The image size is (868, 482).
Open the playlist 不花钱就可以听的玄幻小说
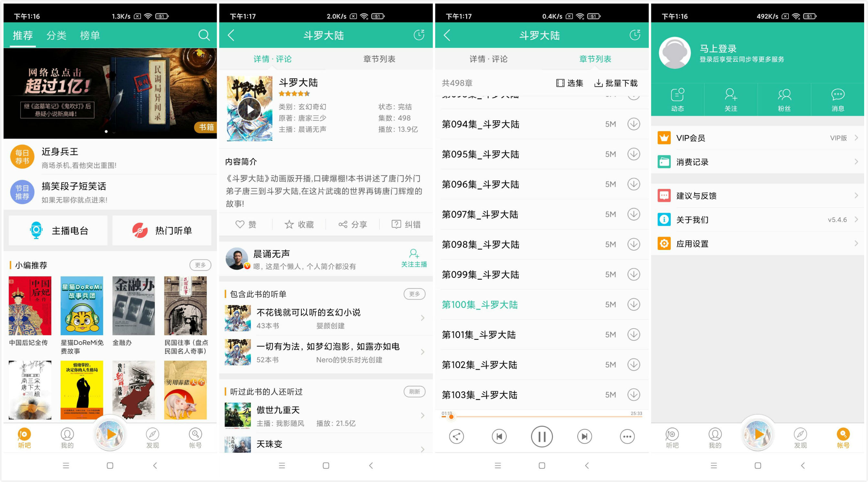pos(325,318)
